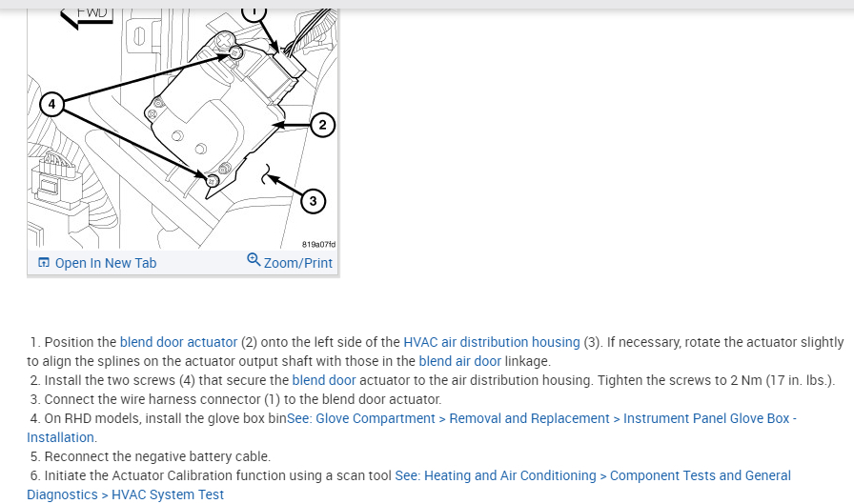The height and width of the screenshot is (504, 854).
Task: Click the text 'On RHD models, install the glove box bin'
Action: click(x=166, y=418)
